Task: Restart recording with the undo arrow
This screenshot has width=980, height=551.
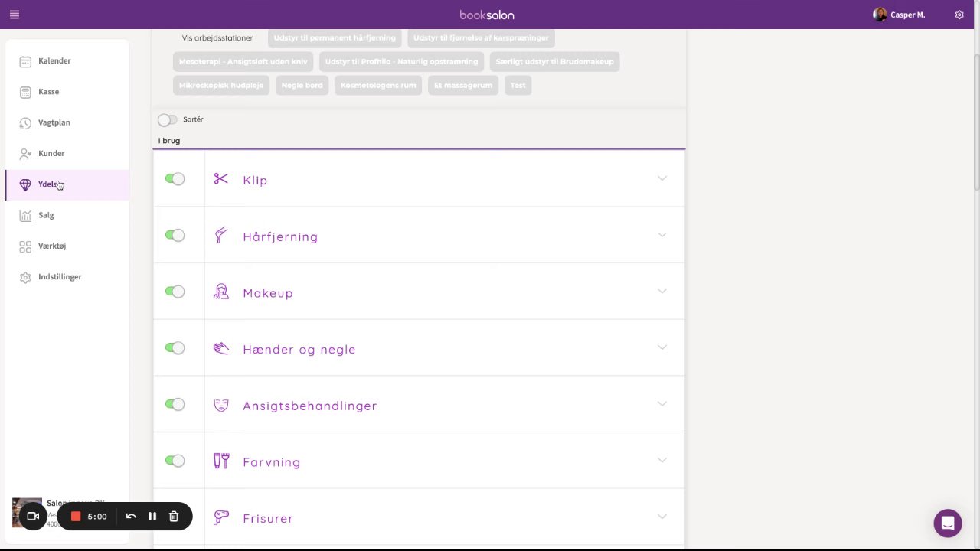Action: [131, 517]
